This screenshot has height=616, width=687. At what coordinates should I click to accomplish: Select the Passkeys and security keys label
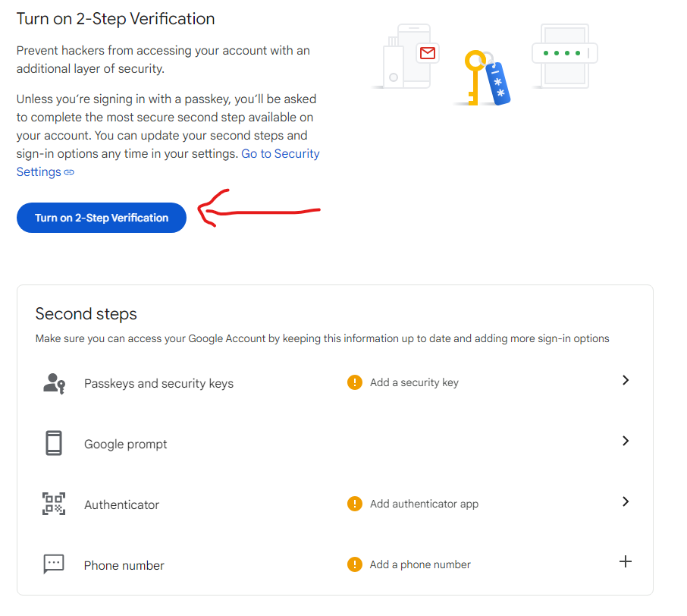[x=158, y=384]
